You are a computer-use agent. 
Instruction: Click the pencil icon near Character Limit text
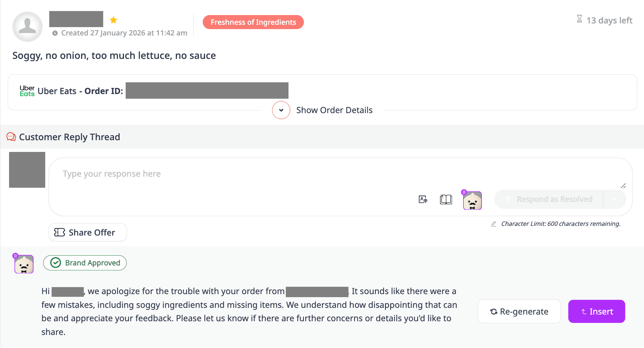493,224
